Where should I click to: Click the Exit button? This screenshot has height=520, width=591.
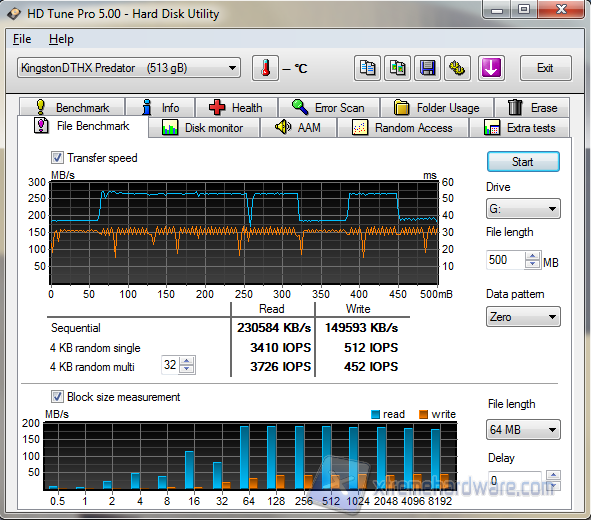(x=545, y=68)
